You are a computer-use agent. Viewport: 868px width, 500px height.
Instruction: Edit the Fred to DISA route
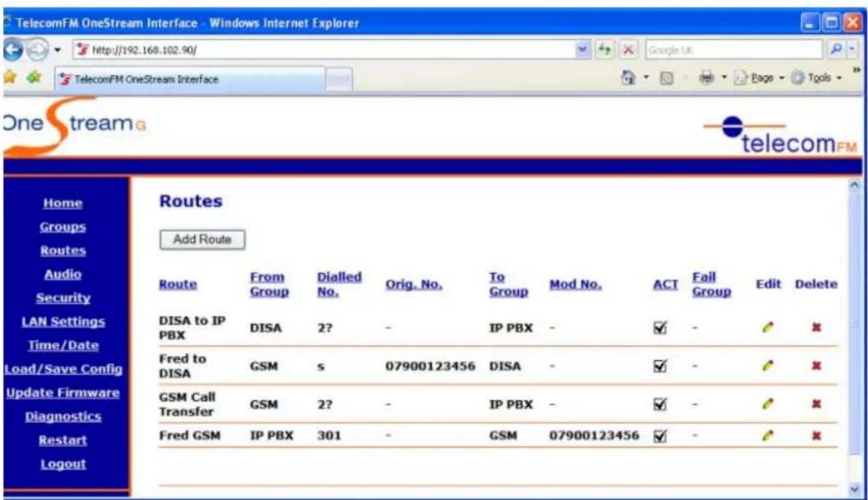pos(767,365)
